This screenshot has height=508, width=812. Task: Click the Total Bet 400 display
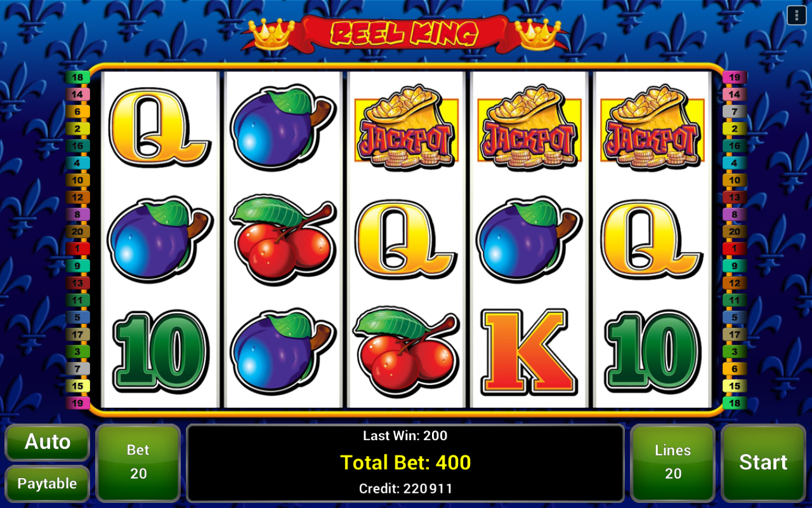click(x=405, y=462)
